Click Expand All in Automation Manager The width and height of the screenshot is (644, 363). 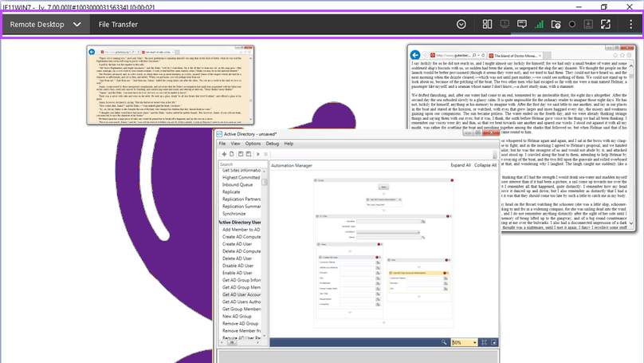click(461, 165)
